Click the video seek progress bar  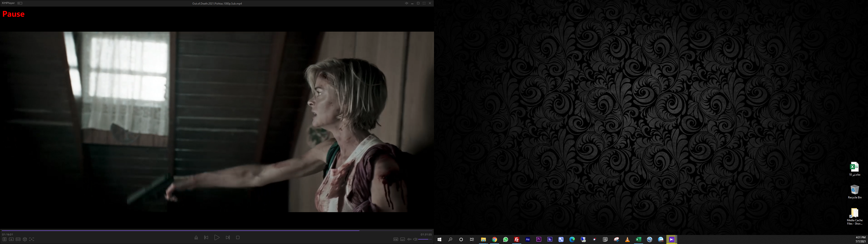point(216,230)
